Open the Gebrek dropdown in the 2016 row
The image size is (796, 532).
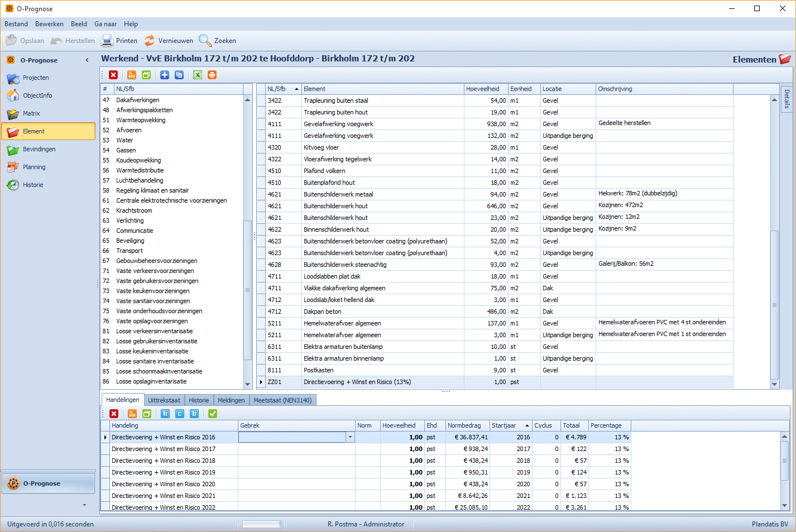click(350, 438)
